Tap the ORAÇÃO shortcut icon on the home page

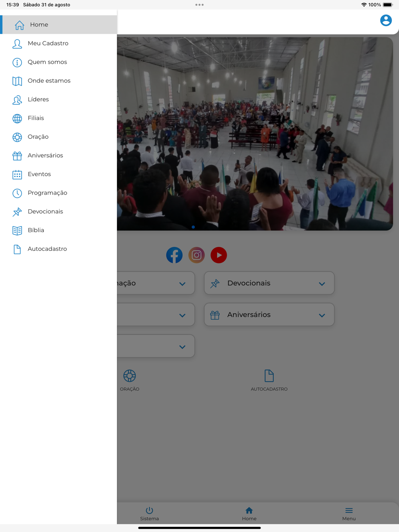[x=130, y=376]
